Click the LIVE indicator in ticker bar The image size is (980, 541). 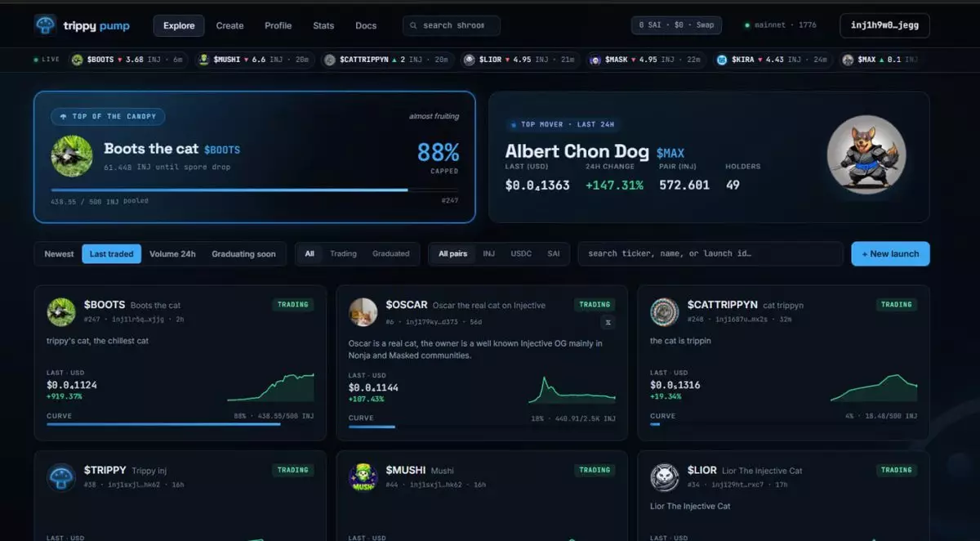tap(47, 60)
